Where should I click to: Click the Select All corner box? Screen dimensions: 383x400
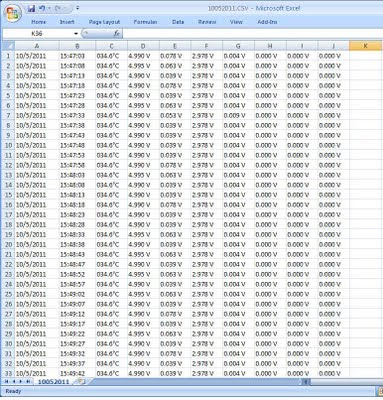8,46
